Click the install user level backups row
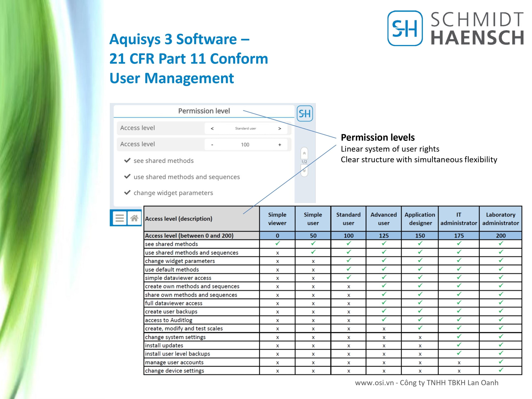Viewport: 532px width, 399px height. click(x=333, y=354)
